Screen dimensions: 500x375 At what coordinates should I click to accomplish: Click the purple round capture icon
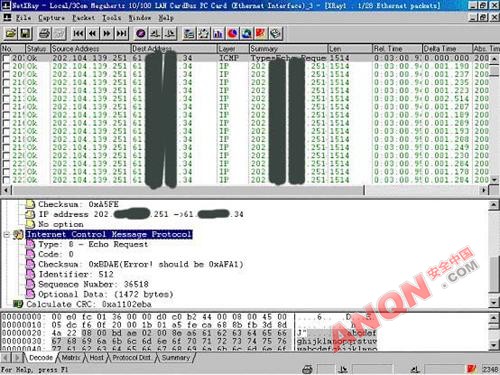141,33
